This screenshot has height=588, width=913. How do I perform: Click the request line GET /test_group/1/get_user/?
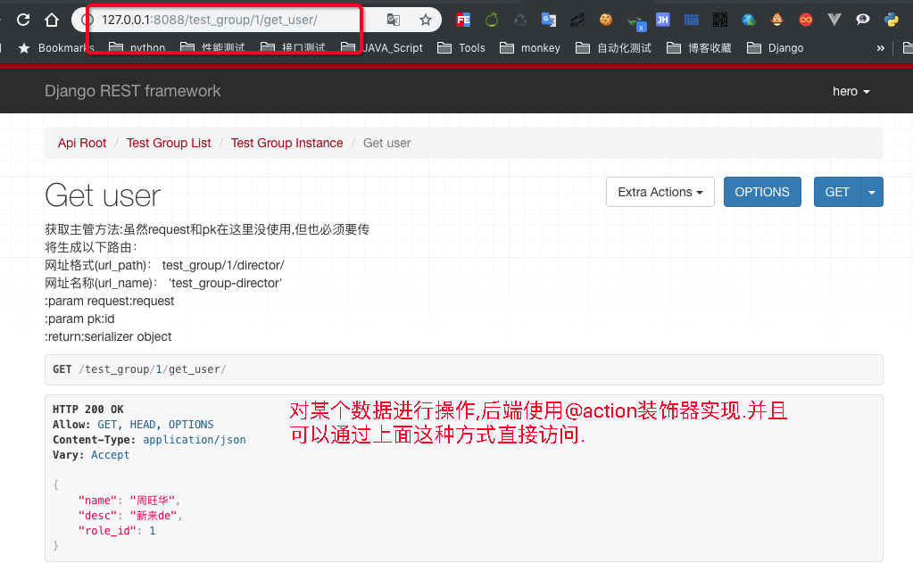click(x=139, y=369)
